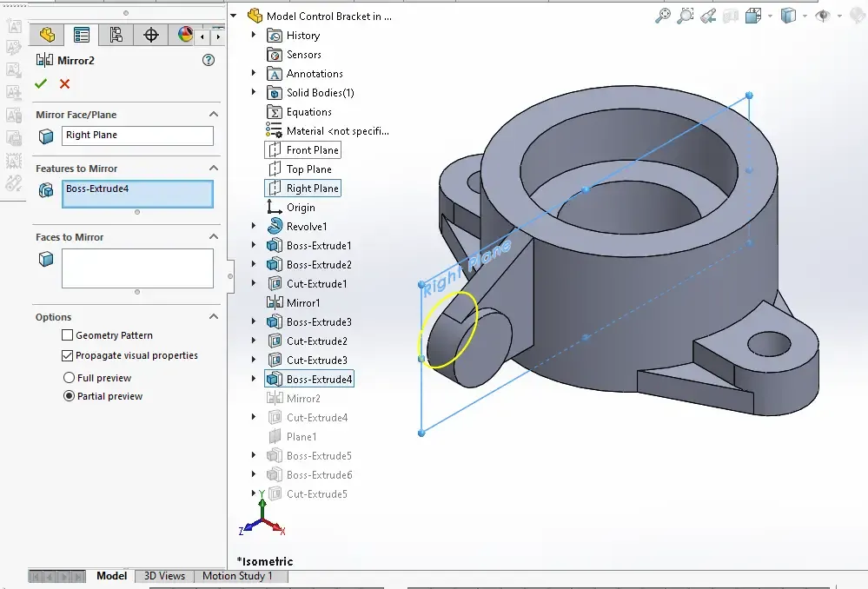Open the Display Style dropdown arrow

pos(805,16)
